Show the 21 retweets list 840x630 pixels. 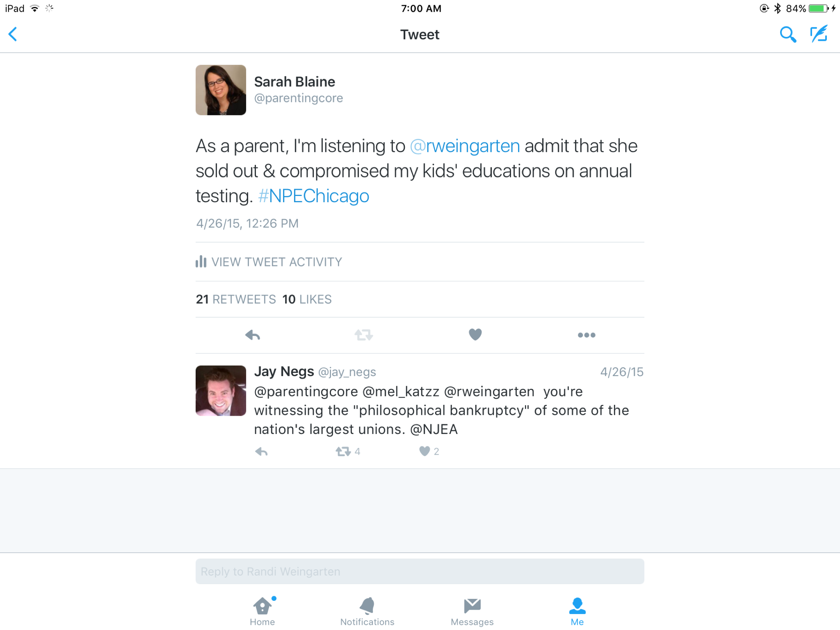(236, 299)
